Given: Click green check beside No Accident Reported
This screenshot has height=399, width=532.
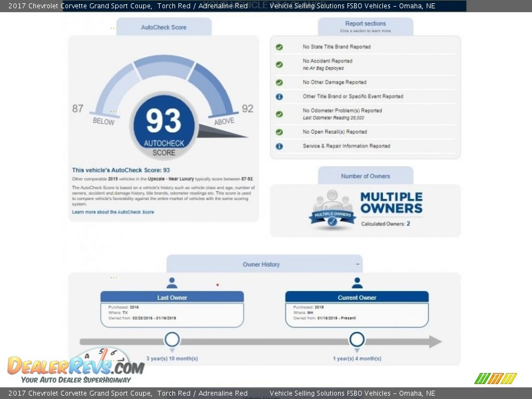Looking at the screenshot, I should pos(279,64).
